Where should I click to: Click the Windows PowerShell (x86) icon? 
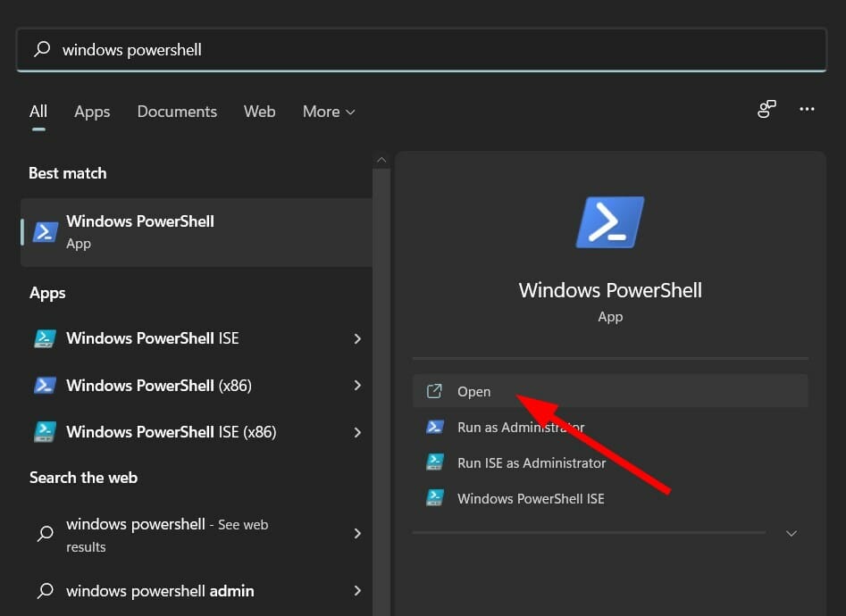click(46, 385)
